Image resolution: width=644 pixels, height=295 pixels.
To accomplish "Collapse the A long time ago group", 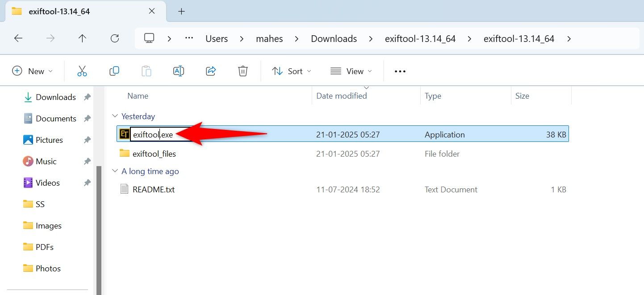I will tap(114, 171).
